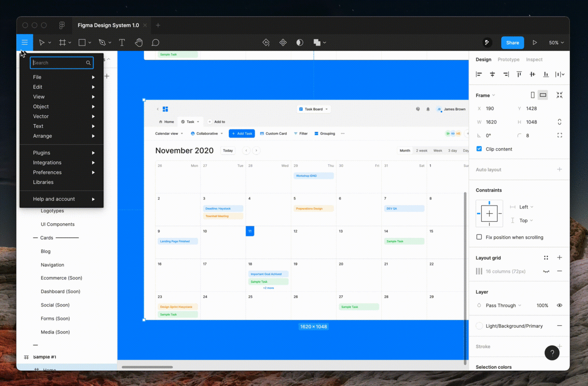This screenshot has height=386, width=588.
Task: Click the Boolean groups union icon
Action: [x=317, y=43]
